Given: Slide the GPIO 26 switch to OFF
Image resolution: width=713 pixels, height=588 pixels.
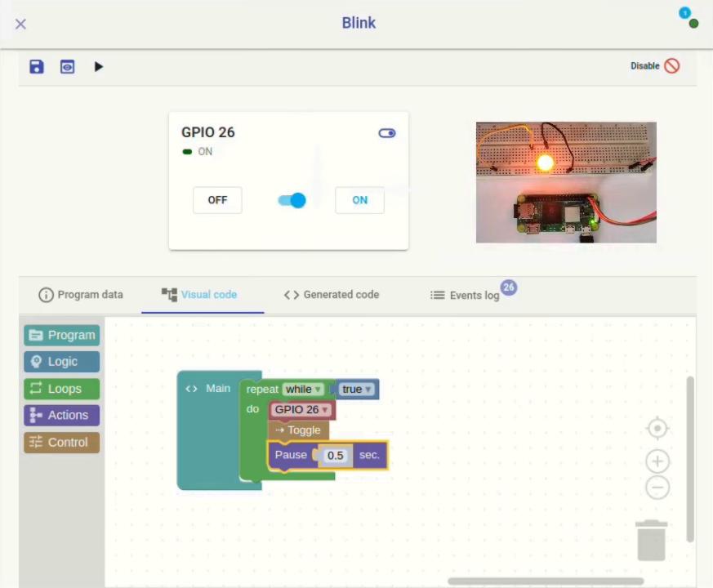Looking at the screenshot, I should click(x=216, y=200).
